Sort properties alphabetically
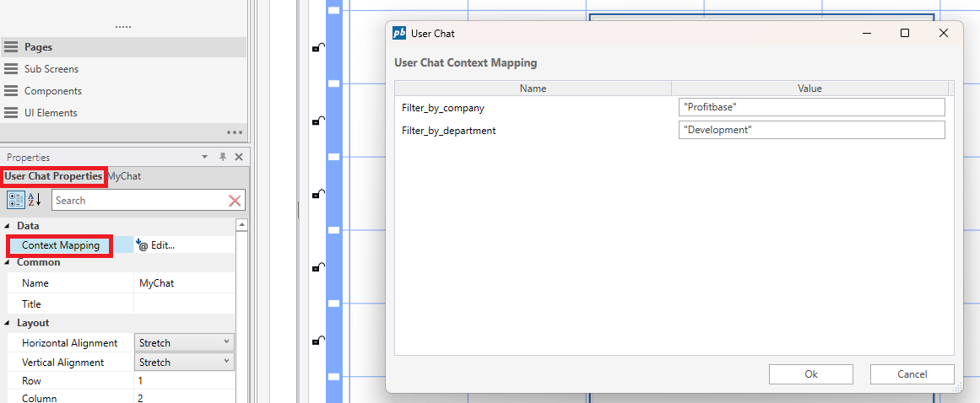This screenshot has height=403, width=980. [x=34, y=201]
